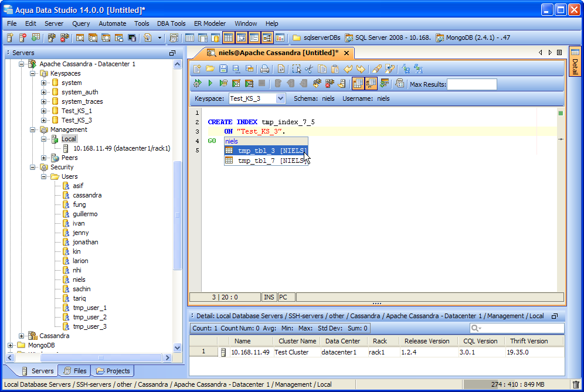This screenshot has width=584, height=392.
Task: Click the Max Results input field
Action: coord(472,84)
